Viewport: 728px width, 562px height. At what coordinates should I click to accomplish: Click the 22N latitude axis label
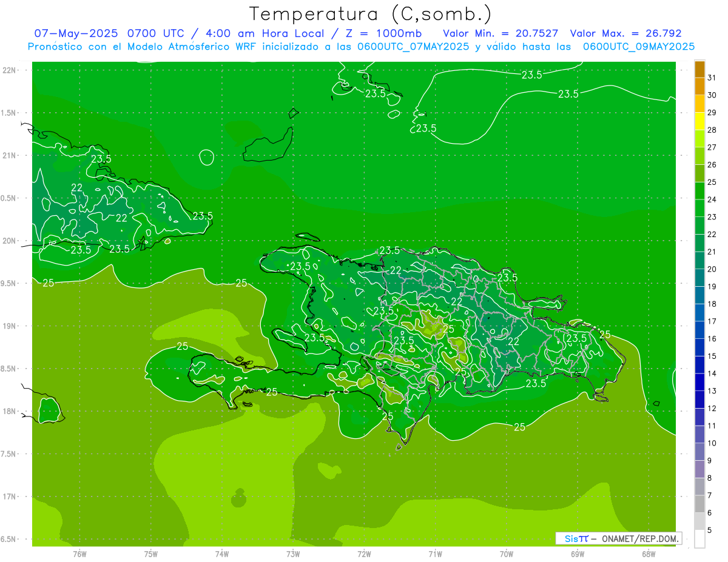coord(9,70)
